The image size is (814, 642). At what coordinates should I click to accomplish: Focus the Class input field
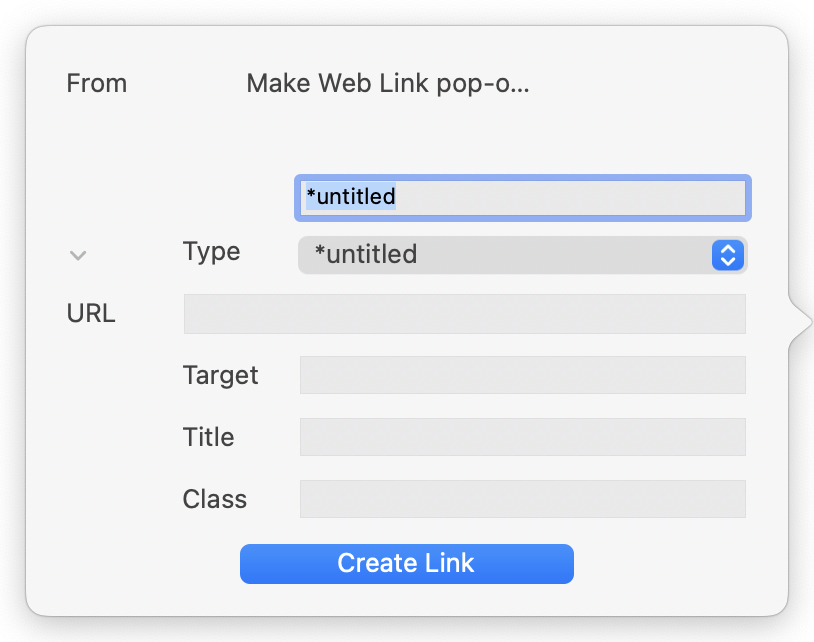click(x=522, y=499)
